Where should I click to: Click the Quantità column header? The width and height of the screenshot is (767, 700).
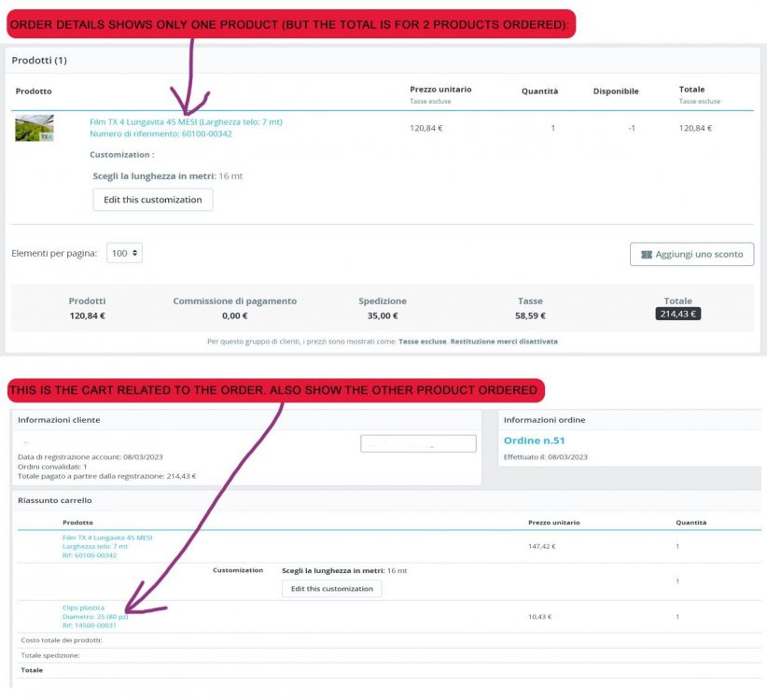pos(539,91)
